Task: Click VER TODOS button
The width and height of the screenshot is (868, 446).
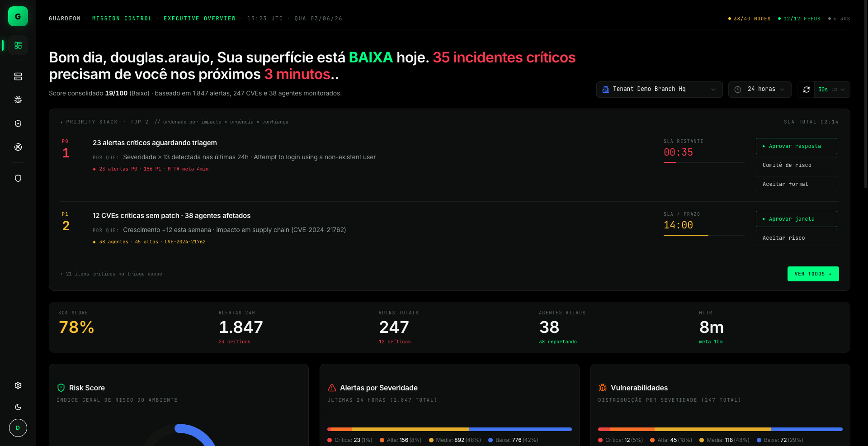Action: coord(813,274)
